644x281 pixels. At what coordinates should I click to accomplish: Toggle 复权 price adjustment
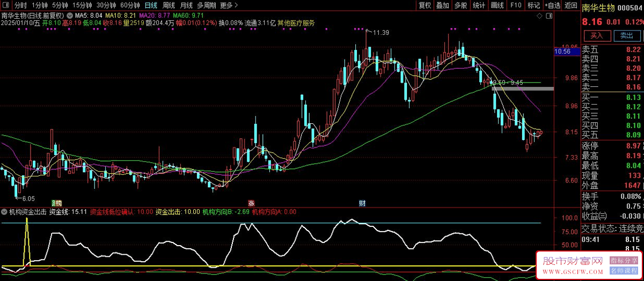point(425,5)
